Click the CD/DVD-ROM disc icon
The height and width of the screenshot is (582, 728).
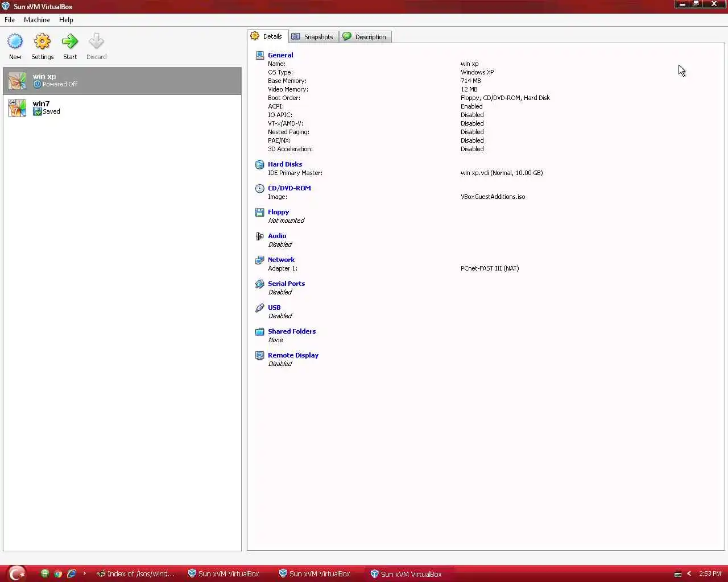260,188
